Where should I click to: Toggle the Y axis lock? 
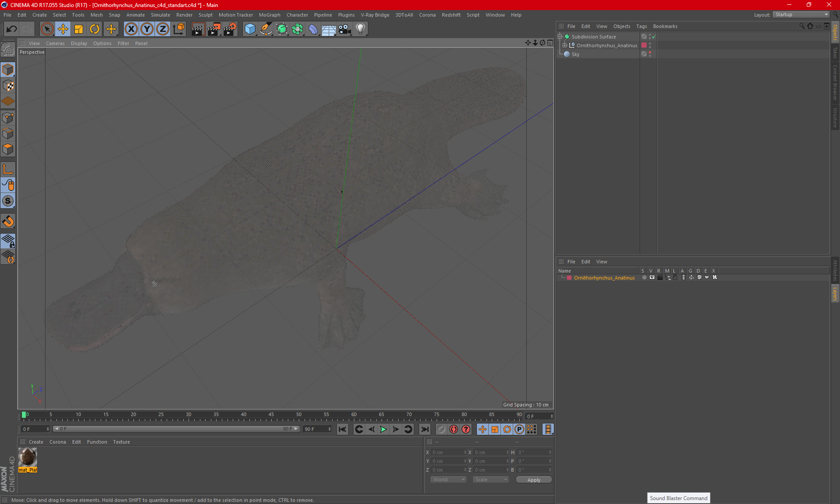pyautogui.click(x=147, y=29)
